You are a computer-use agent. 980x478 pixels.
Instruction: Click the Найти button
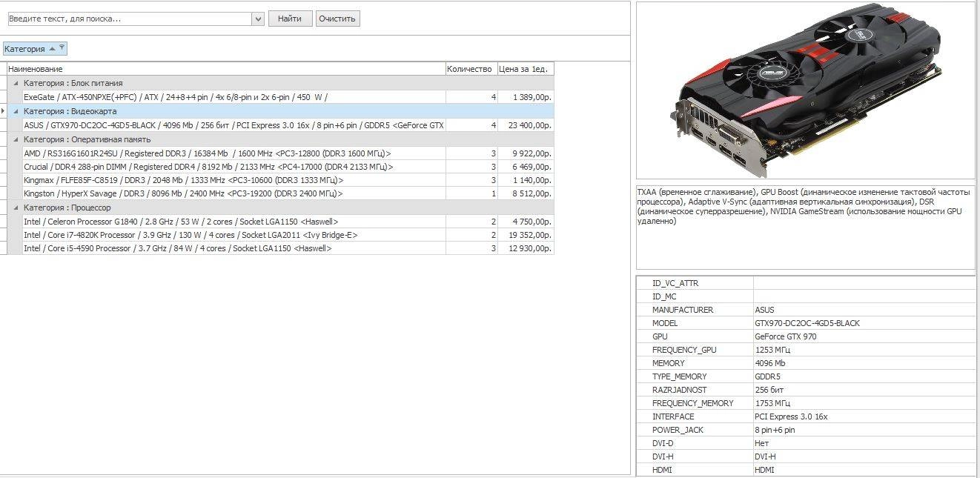[290, 19]
